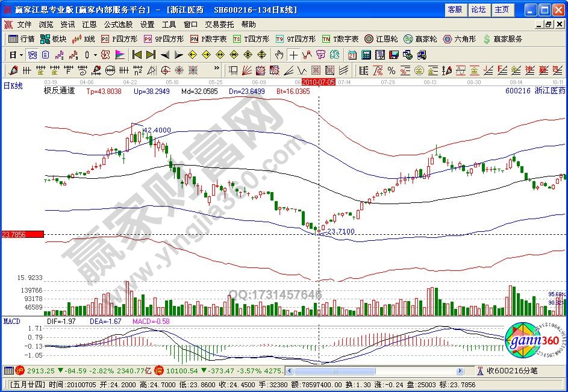Viewport: 568px width, 392px height.
Task: Open the 交易委托 menu
Action: pos(219,25)
